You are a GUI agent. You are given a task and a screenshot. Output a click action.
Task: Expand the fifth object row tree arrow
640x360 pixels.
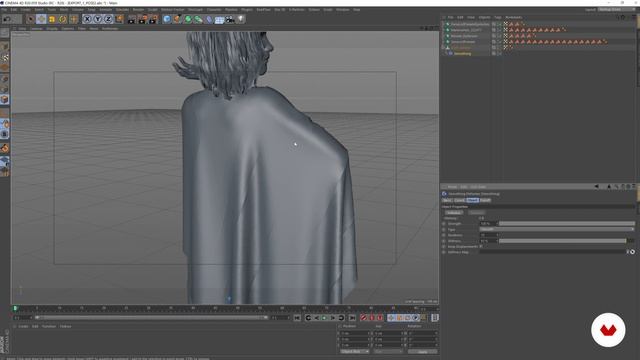[443, 48]
